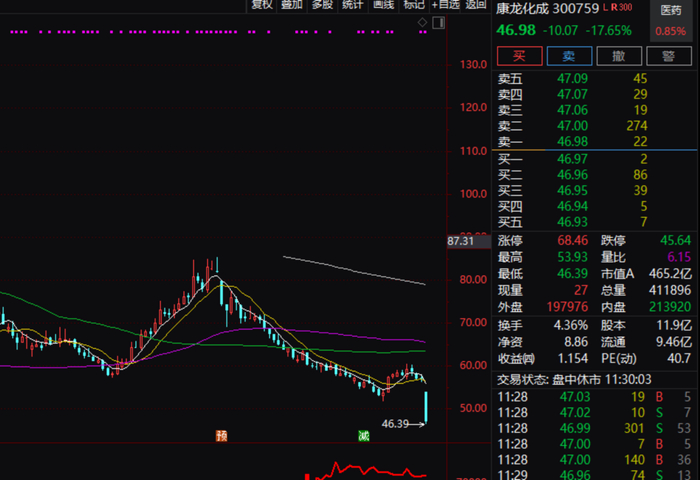Open the orange 预 event marker on the chart
This screenshot has height=480, width=700.
coord(221,436)
